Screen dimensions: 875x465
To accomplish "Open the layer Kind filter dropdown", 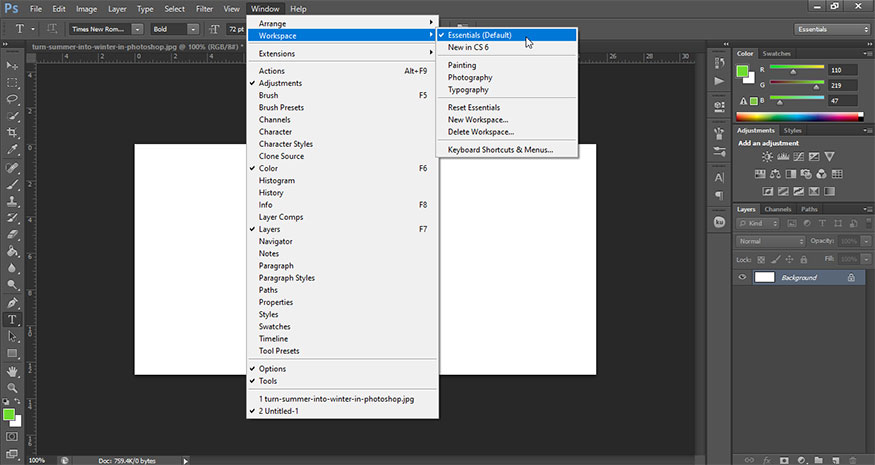I will [758, 223].
